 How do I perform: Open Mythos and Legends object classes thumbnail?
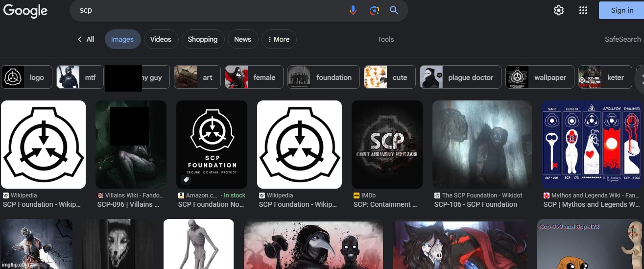[x=593, y=145]
